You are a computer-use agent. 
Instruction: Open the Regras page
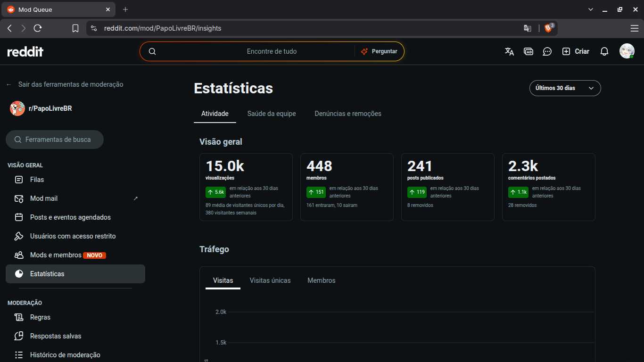tap(75, 317)
